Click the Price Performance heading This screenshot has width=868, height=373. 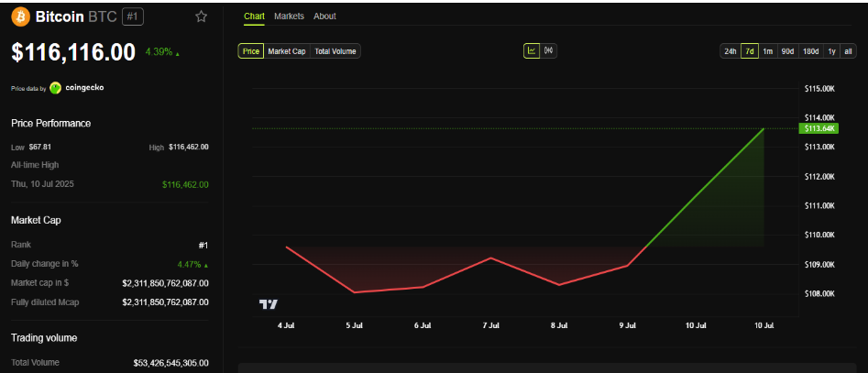[51, 124]
